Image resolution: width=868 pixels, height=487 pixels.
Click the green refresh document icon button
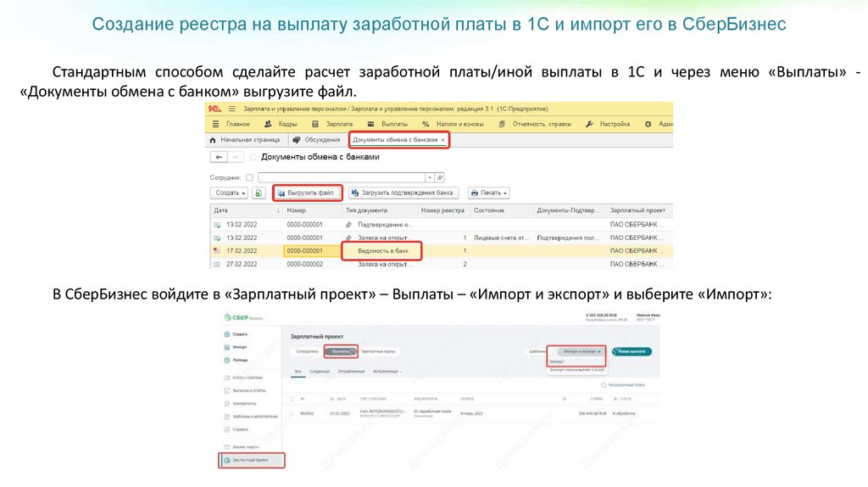[259, 193]
